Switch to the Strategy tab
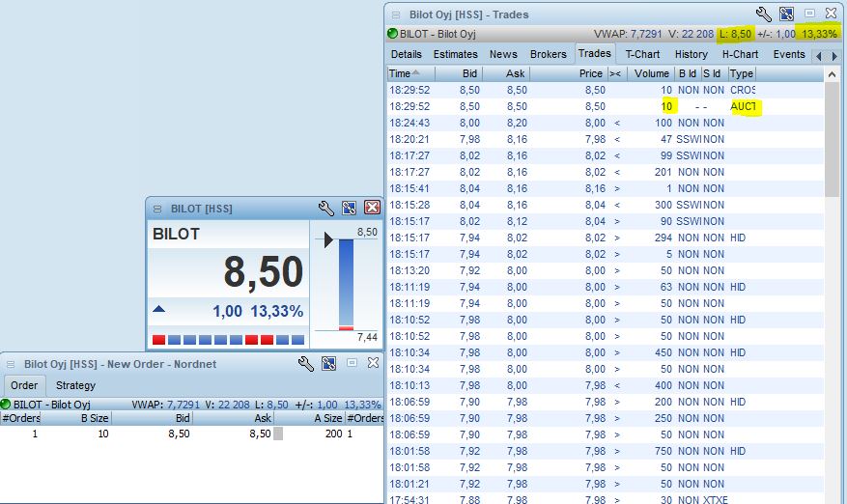This screenshot has width=847, height=504. (75, 385)
